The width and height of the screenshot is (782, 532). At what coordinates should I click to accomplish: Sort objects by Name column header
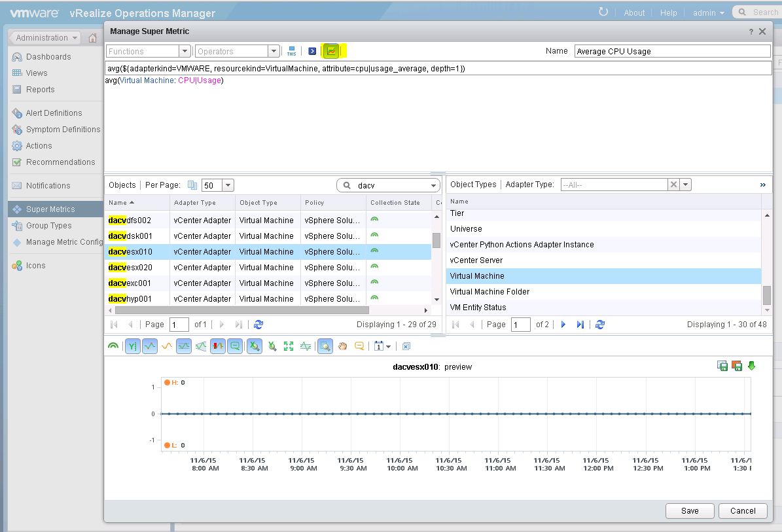pyautogui.click(x=137, y=202)
